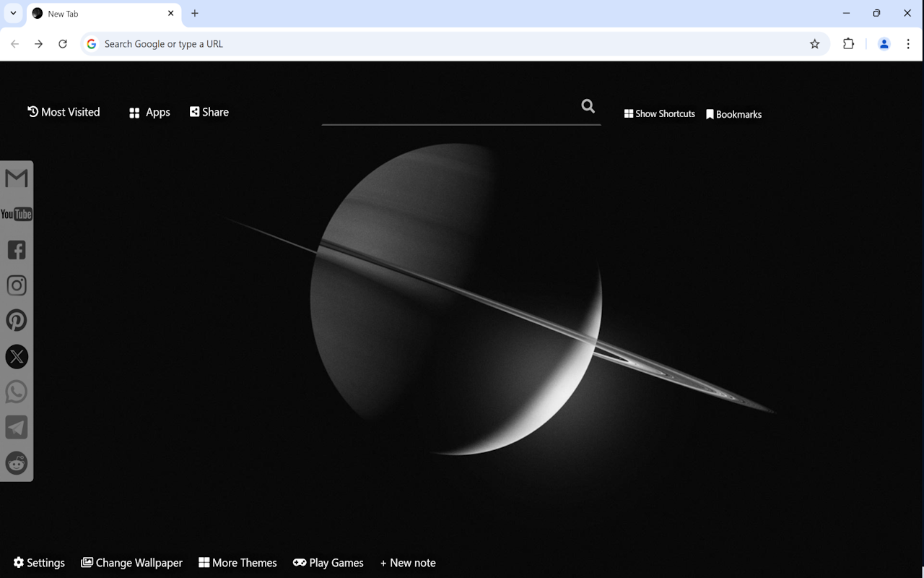Open Pinterest from the sidebar

tap(16, 320)
